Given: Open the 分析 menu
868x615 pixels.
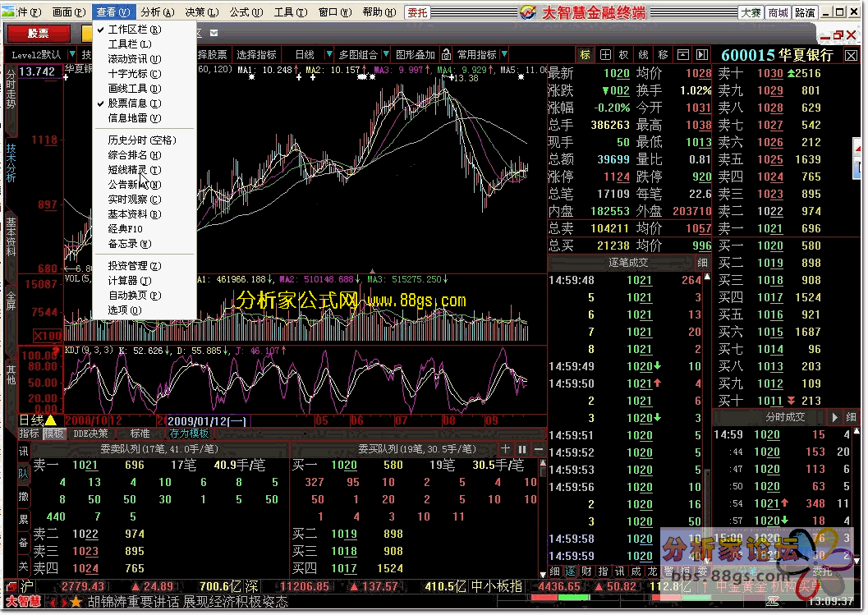Looking at the screenshot, I should coord(157,11).
